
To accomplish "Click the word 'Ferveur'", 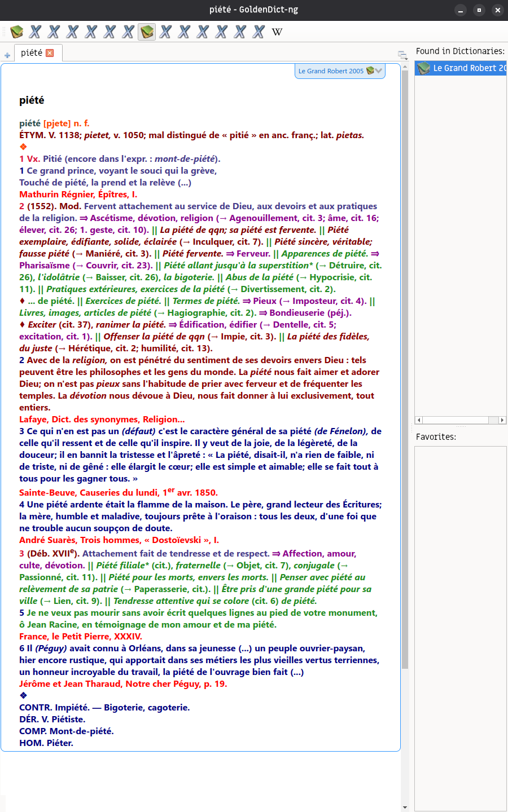I will (x=253, y=254).
